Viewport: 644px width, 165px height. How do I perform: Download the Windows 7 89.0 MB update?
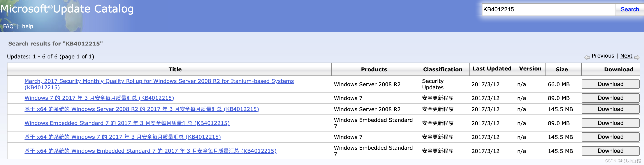[610, 98]
